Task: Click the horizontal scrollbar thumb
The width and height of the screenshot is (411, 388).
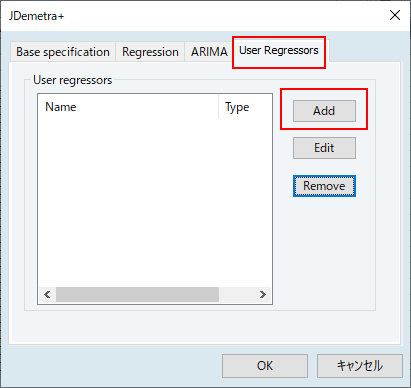Action: 137,295
